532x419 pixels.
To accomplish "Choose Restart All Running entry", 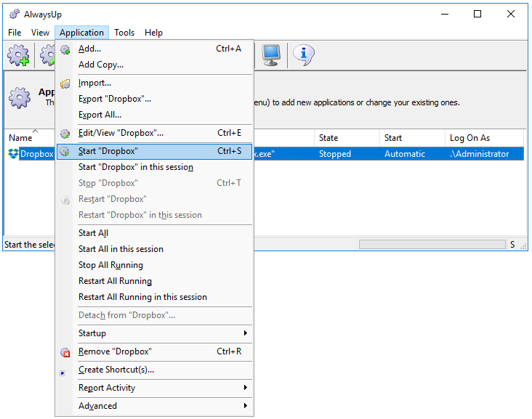I will (x=154, y=281).
